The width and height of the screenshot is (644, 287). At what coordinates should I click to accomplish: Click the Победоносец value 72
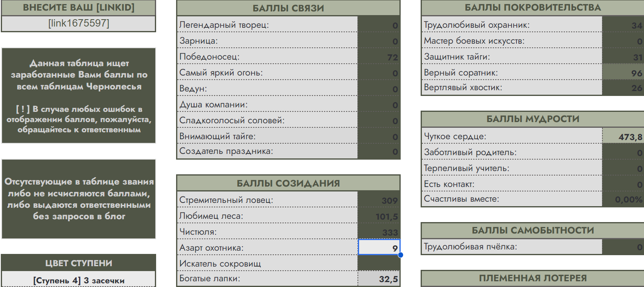[x=379, y=57]
